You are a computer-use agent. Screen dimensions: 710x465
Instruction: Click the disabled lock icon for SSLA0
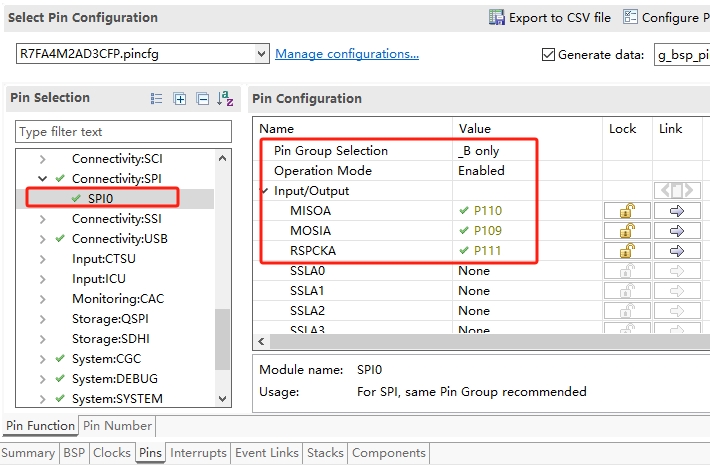coord(627,271)
